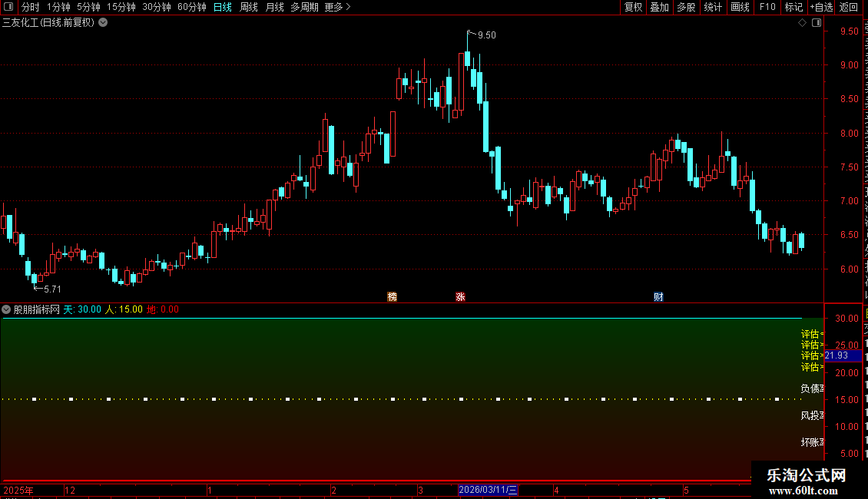Click the 天: 30.00 indicator value
The height and width of the screenshot is (499, 868).
82,309
